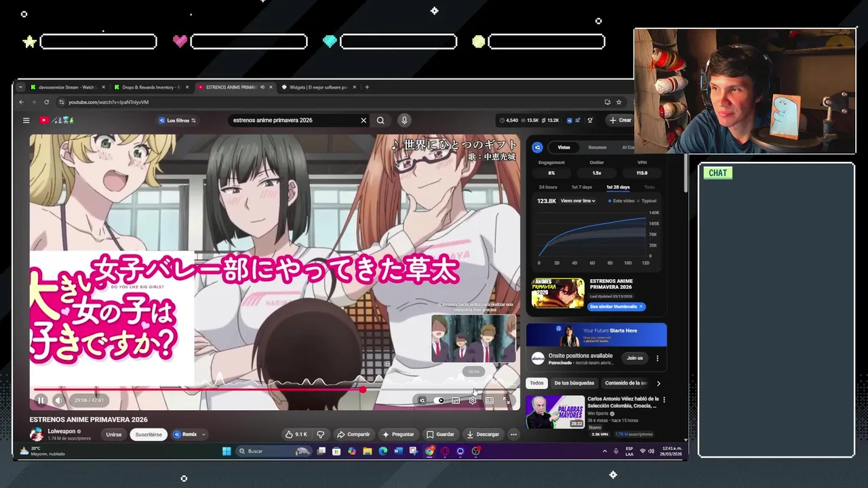Select the Todos filter chip
This screenshot has height=488, width=868.
(x=536, y=384)
